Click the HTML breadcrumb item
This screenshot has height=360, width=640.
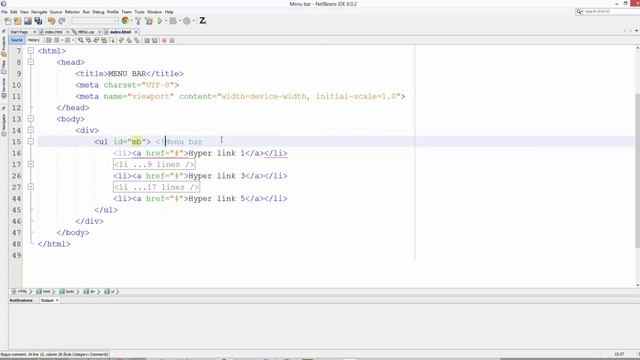(19, 291)
